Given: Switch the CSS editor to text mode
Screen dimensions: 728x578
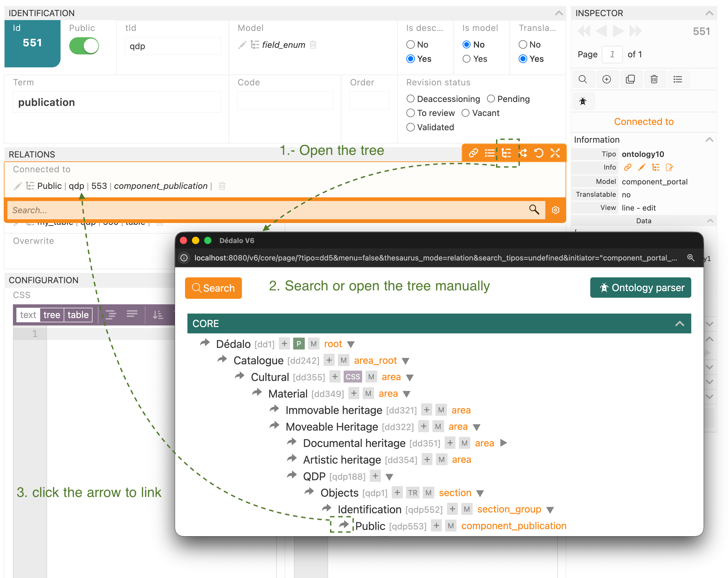Looking at the screenshot, I should (x=28, y=315).
